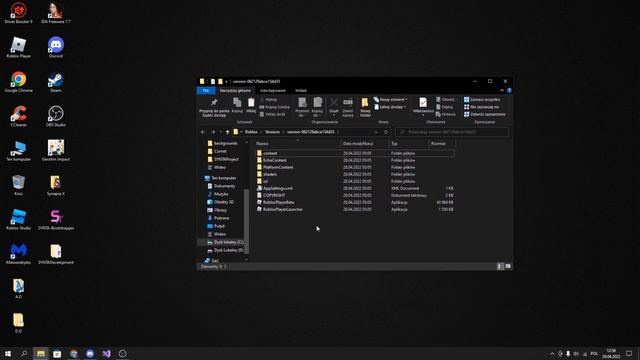Click the Edytuj (edit) ribbon command
Image resolution: width=640 pixels, height=360 pixels.
pos(444,107)
